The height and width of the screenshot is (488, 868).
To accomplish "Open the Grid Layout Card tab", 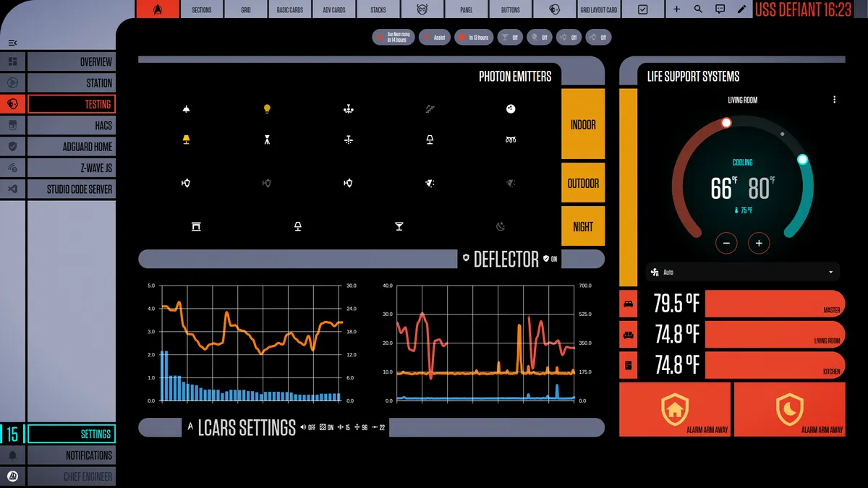I will coord(599,9).
